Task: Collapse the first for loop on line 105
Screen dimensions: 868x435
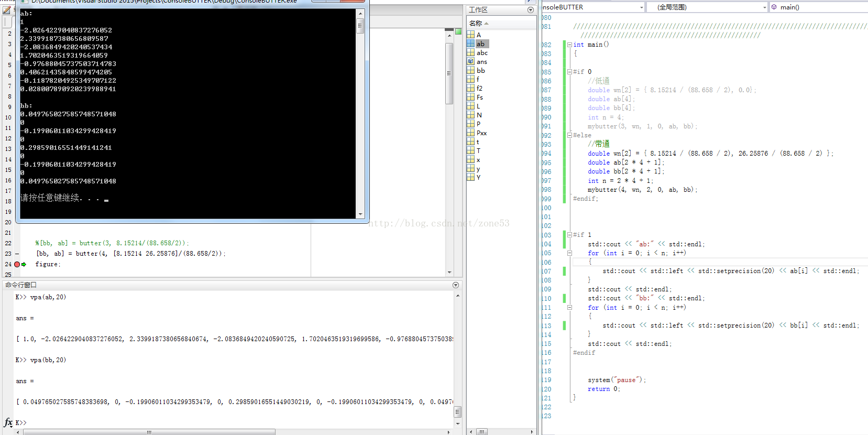Action: pos(569,253)
